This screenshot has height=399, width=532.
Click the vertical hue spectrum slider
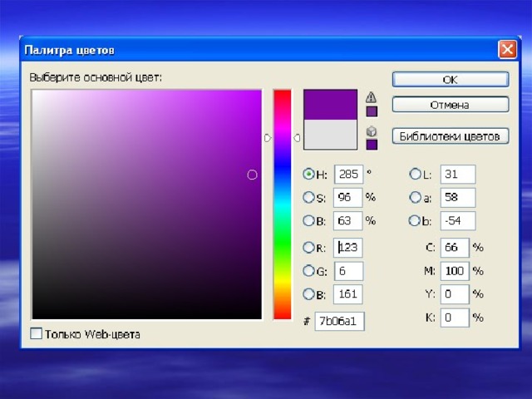[x=283, y=204]
